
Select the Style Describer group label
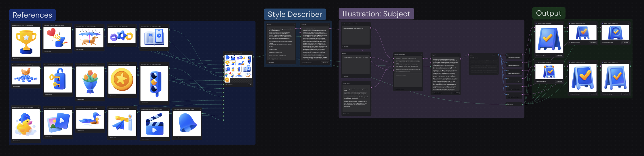(x=295, y=14)
